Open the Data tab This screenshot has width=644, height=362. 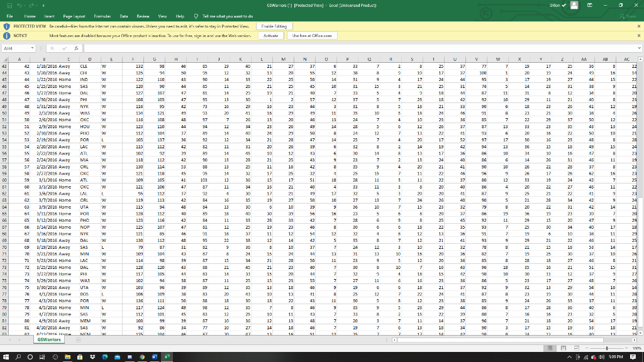click(124, 16)
